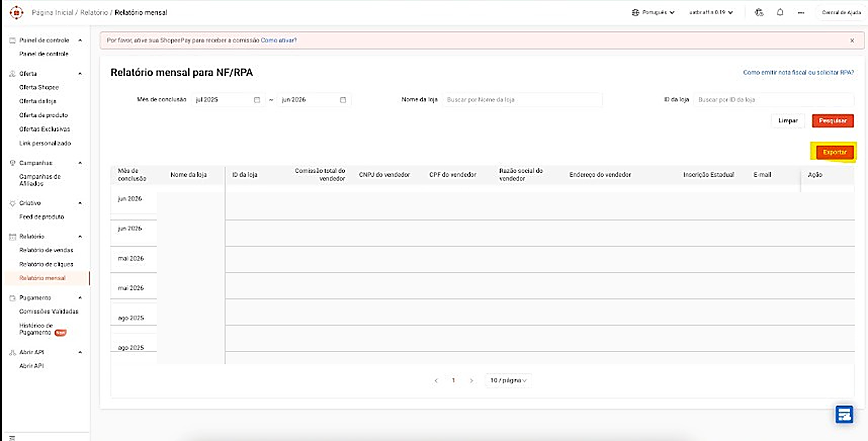This screenshot has height=441, width=868.
Task: Click the Limpar button
Action: pos(788,121)
